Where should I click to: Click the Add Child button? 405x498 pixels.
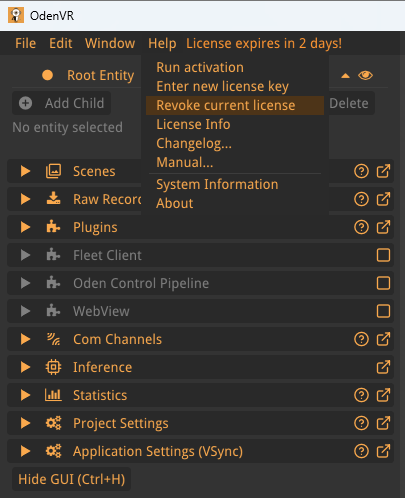(62, 103)
